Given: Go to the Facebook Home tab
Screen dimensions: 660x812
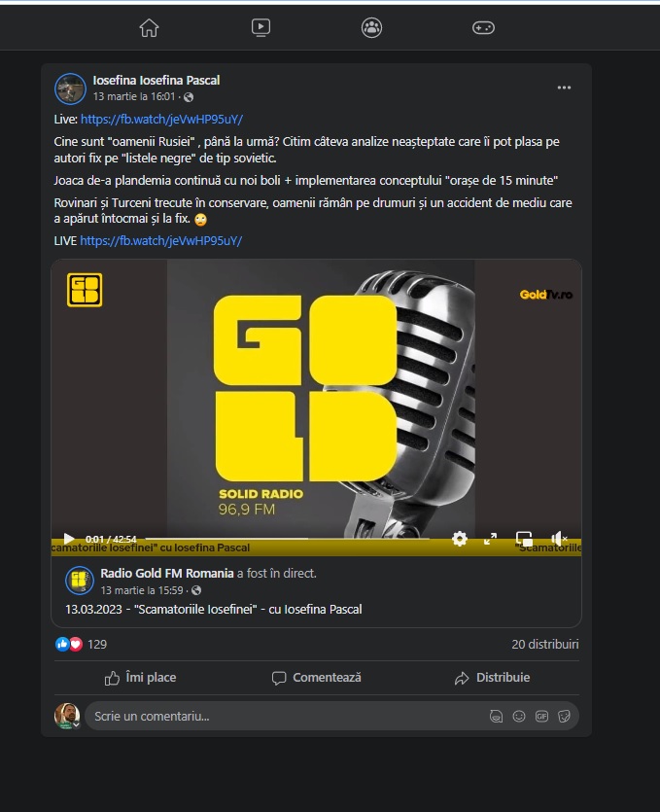Looking at the screenshot, I should coord(149,27).
